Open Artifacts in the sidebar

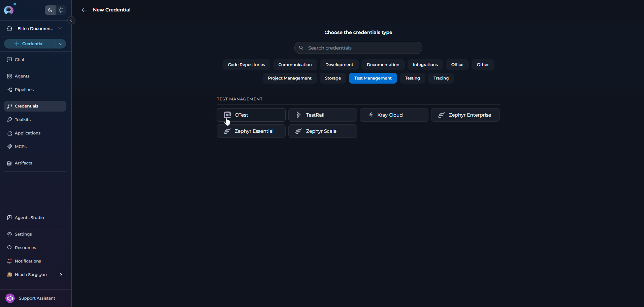(35, 163)
